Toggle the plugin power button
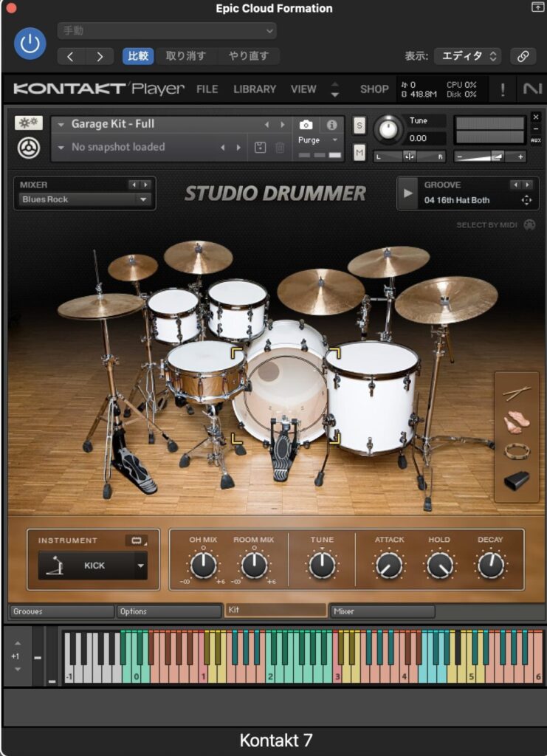The width and height of the screenshot is (547, 756). (30, 44)
